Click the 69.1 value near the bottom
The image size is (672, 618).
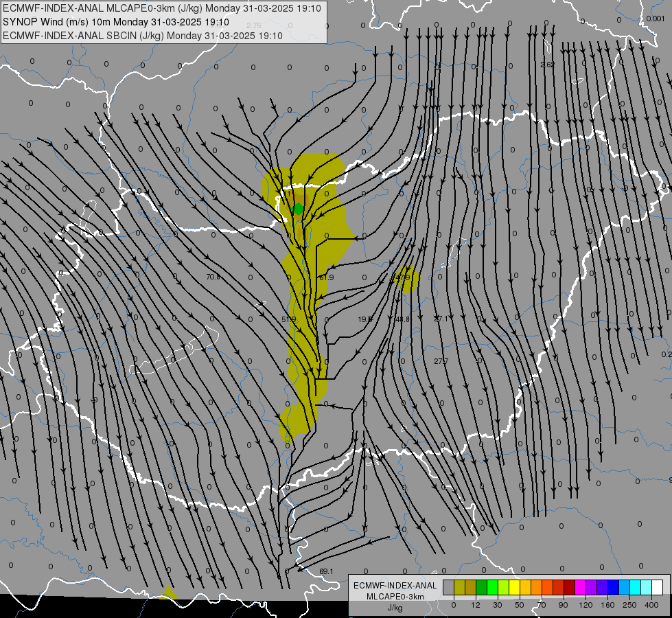(326, 571)
